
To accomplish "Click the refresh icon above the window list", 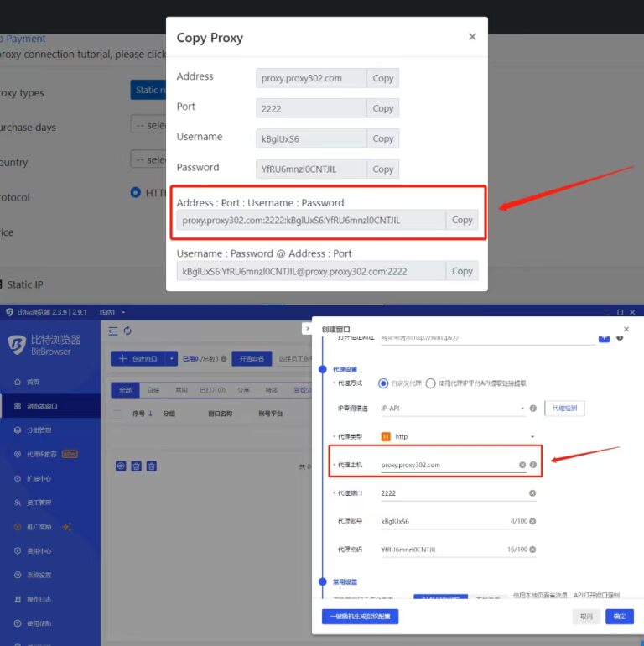I will point(127,331).
